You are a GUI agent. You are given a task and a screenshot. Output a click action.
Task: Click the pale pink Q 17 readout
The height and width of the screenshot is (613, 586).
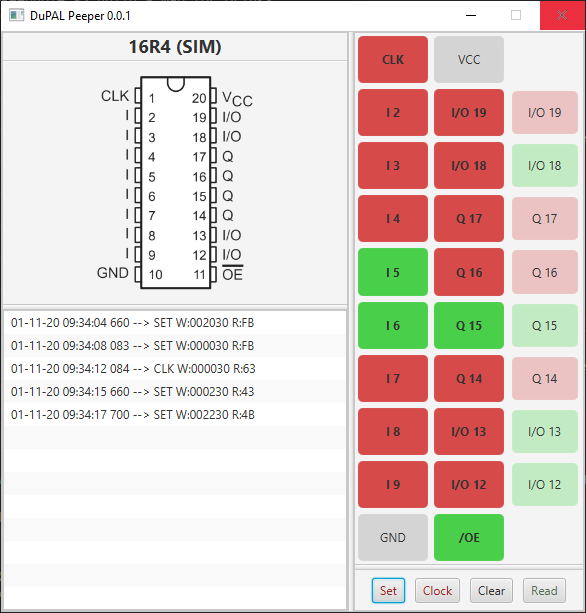coord(545,219)
